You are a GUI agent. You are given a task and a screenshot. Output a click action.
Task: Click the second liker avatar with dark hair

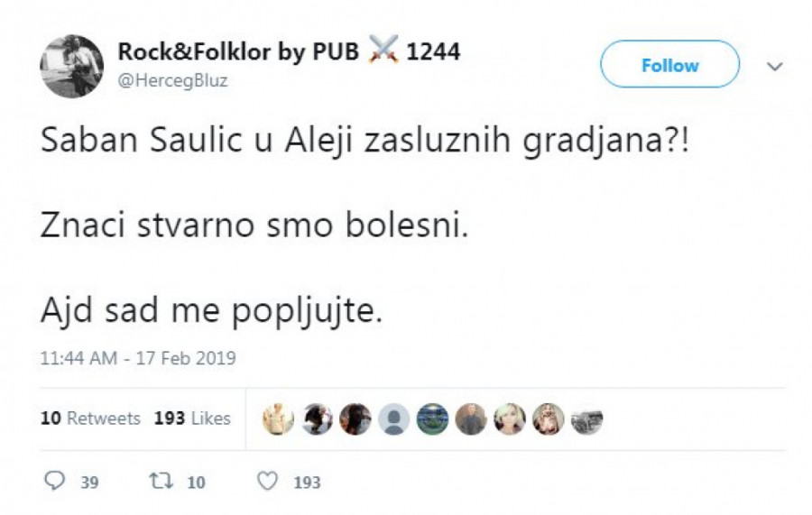pyautogui.click(x=317, y=419)
